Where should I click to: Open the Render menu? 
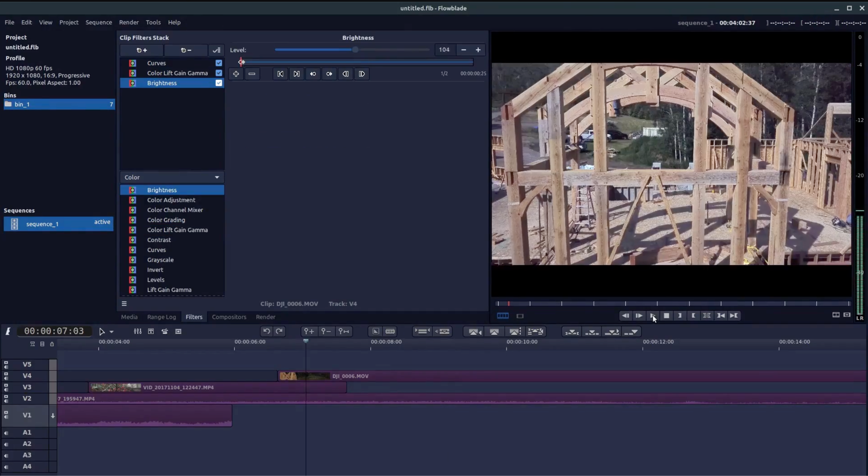tap(129, 22)
